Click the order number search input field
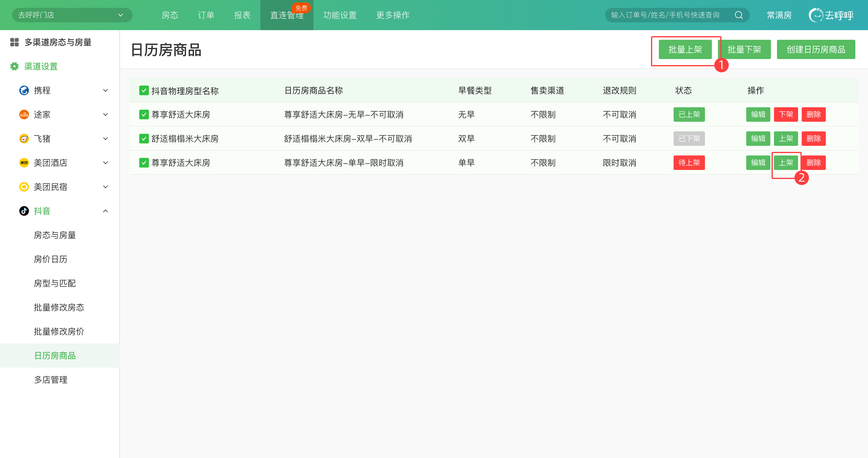The height and width of the screenshot is (458, 868). (x=665, y=15)
